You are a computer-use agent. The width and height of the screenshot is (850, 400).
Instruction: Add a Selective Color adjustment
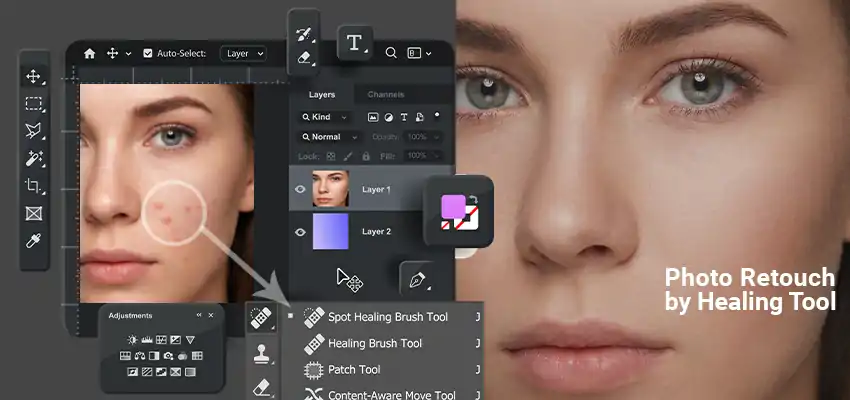(175, 372)
